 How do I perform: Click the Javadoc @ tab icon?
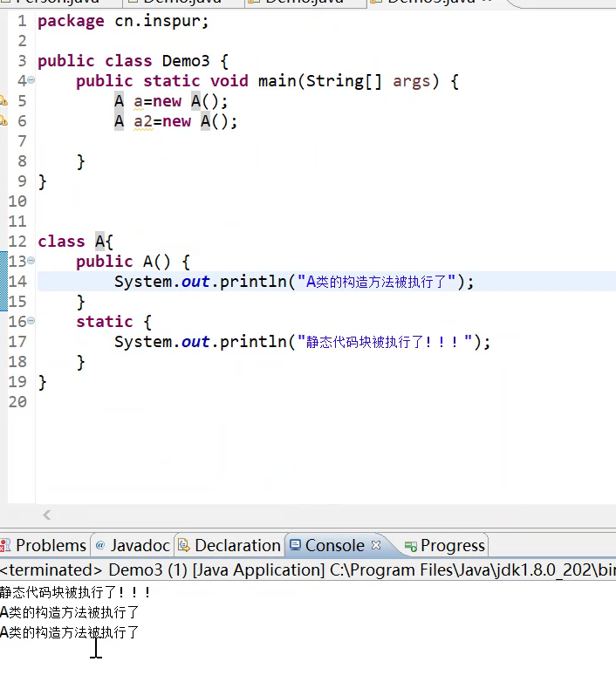[100, 545]
